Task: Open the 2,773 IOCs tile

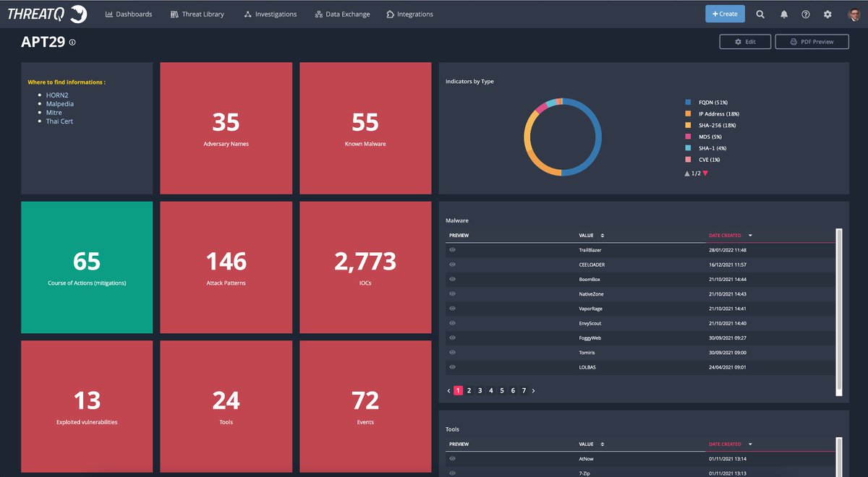Action: (365, 267)
